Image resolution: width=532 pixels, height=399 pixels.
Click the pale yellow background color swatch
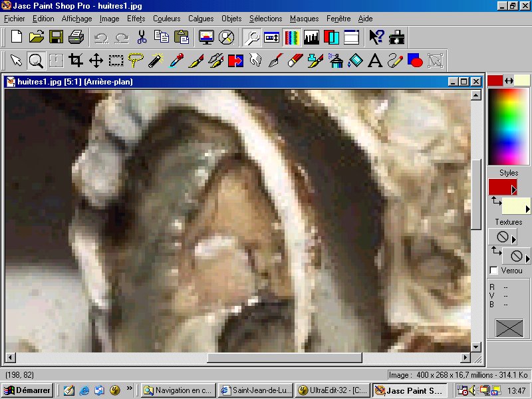pyautogui.click(x=522, y=80)
